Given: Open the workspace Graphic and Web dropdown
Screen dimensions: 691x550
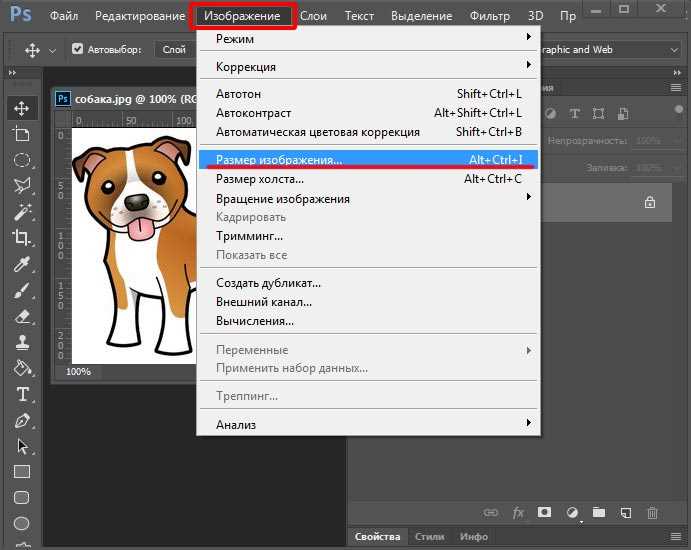Looking at the screenshot, I should (x=610, y=50).
